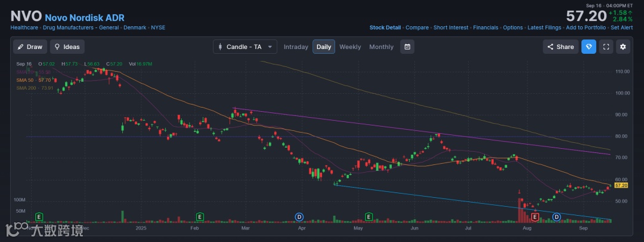This screenshot has width=644, height=242.
Task: Select the Daily timeframe
Action: (324, 47)
